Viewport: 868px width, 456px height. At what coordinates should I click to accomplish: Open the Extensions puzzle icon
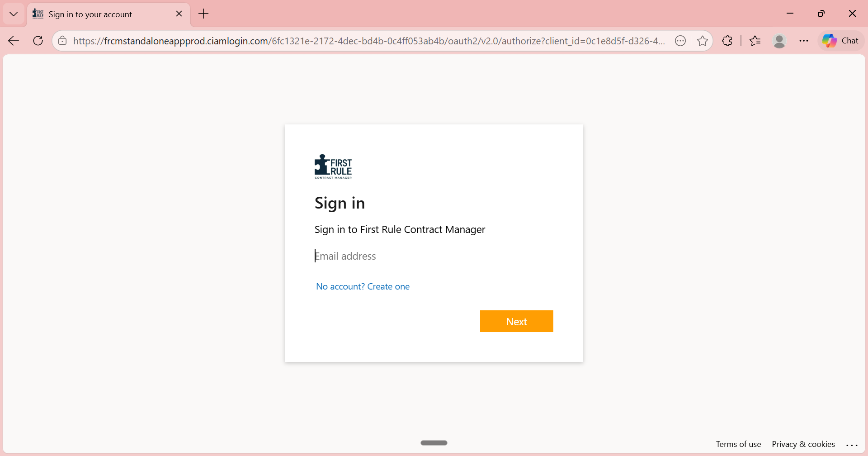point(727,41)
